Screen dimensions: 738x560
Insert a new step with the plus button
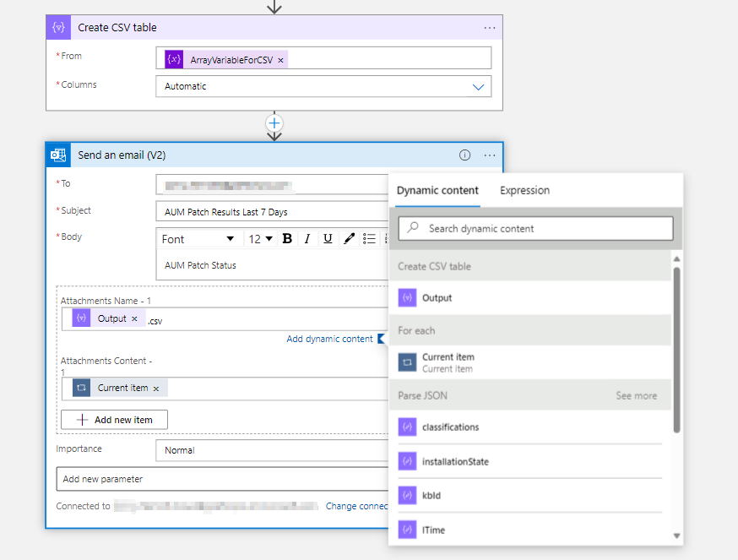[274, 123]
